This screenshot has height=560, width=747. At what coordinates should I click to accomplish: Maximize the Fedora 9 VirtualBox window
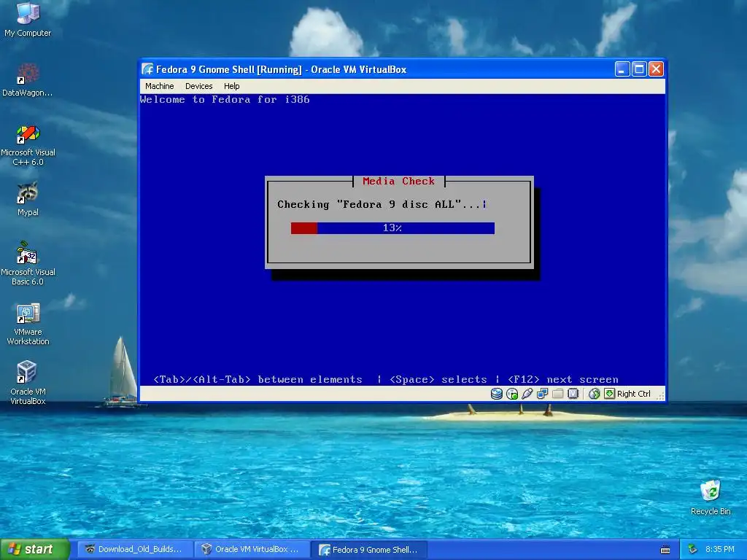pyautogui.click(x=639, y=69)
